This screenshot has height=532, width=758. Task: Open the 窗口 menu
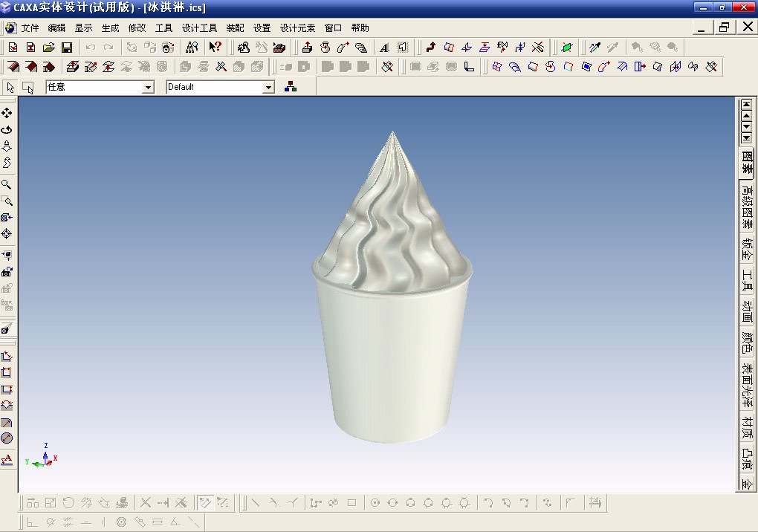(334, 28)
